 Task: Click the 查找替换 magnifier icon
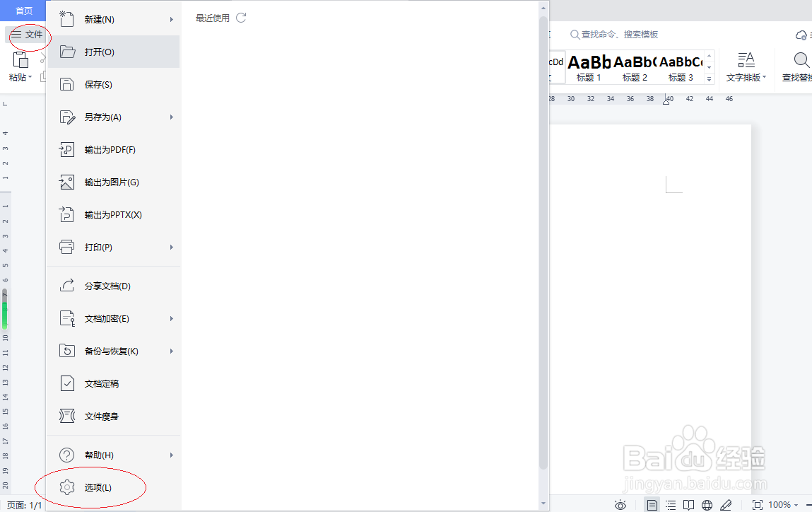tap(801, 60)
